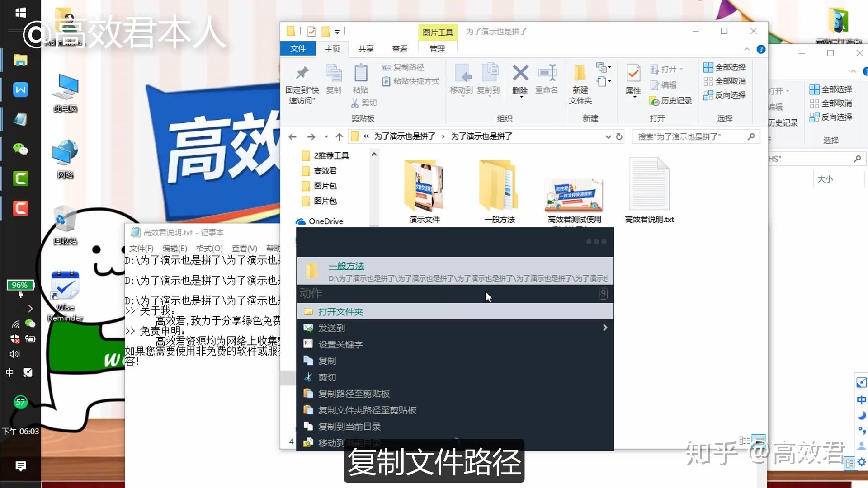Open the Properties (属性) ribbon button
This screenshot has height=488, width=868.
633,80
